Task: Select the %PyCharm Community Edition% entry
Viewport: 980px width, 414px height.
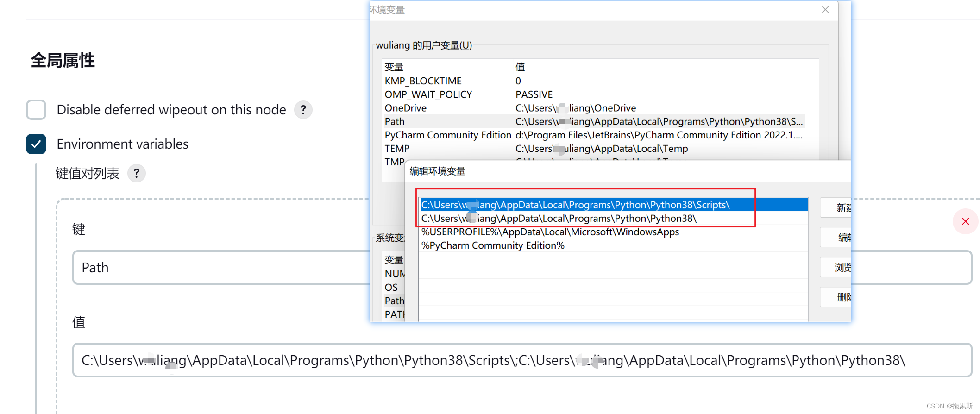Action: click(x=614, y=245)
